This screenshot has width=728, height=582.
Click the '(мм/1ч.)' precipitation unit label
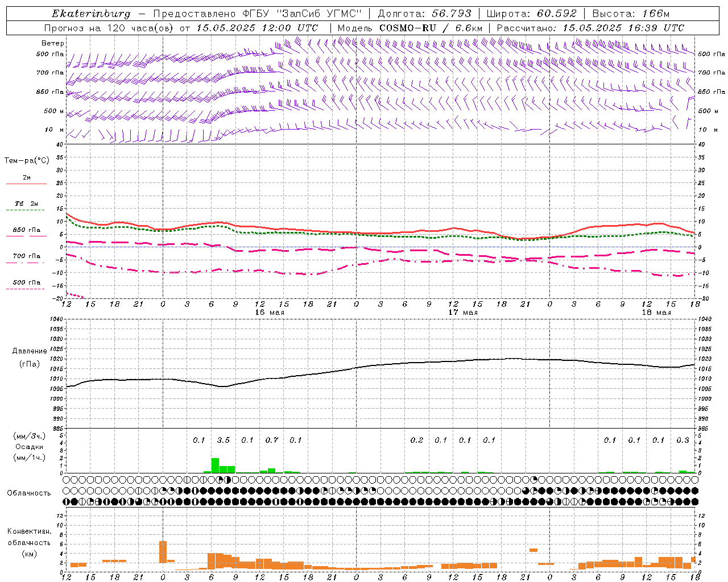pyautogui.click(x=29, y=458)
